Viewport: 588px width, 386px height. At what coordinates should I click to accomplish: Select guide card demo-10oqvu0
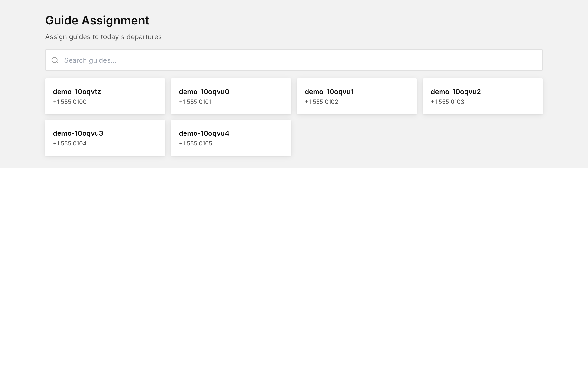[231, 96]
